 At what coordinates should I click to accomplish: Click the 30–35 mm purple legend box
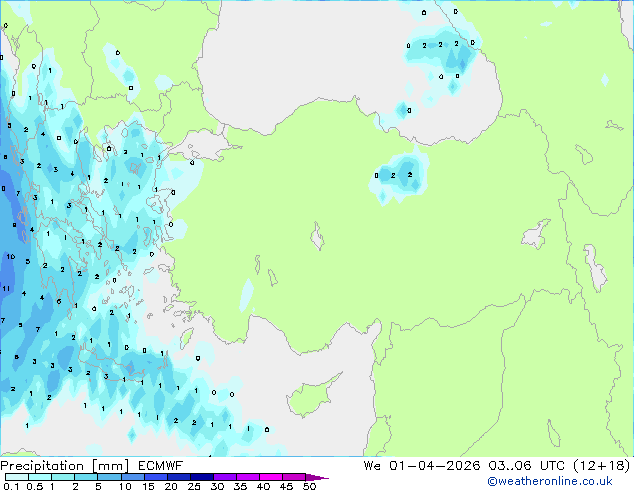click(x=225, y=477)
